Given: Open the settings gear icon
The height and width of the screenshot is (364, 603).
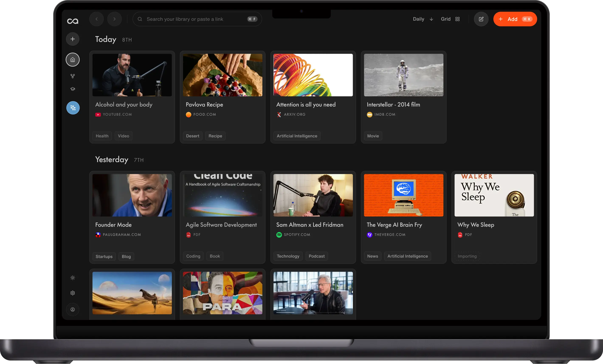Looking at the screenshot, I should 73,293.
